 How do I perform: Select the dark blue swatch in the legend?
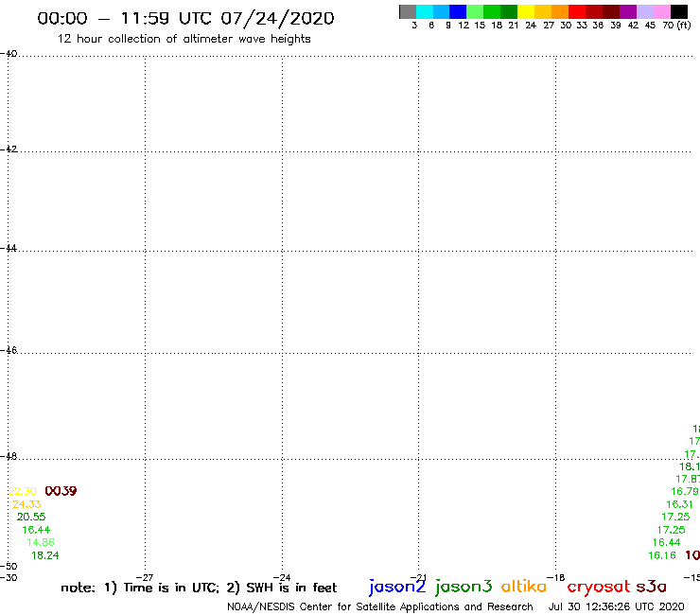458,11
